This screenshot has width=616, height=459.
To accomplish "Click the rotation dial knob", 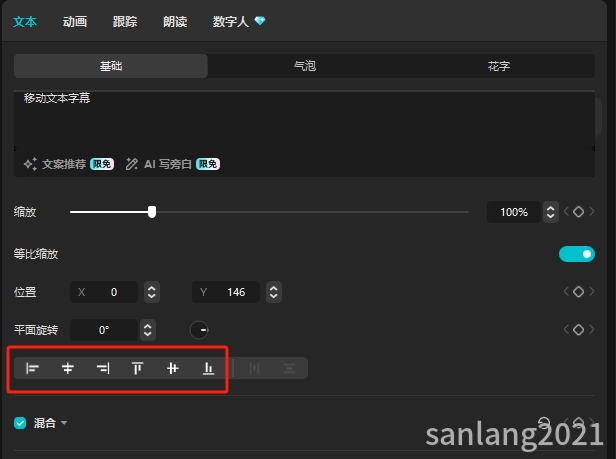I will pos(199,330).
